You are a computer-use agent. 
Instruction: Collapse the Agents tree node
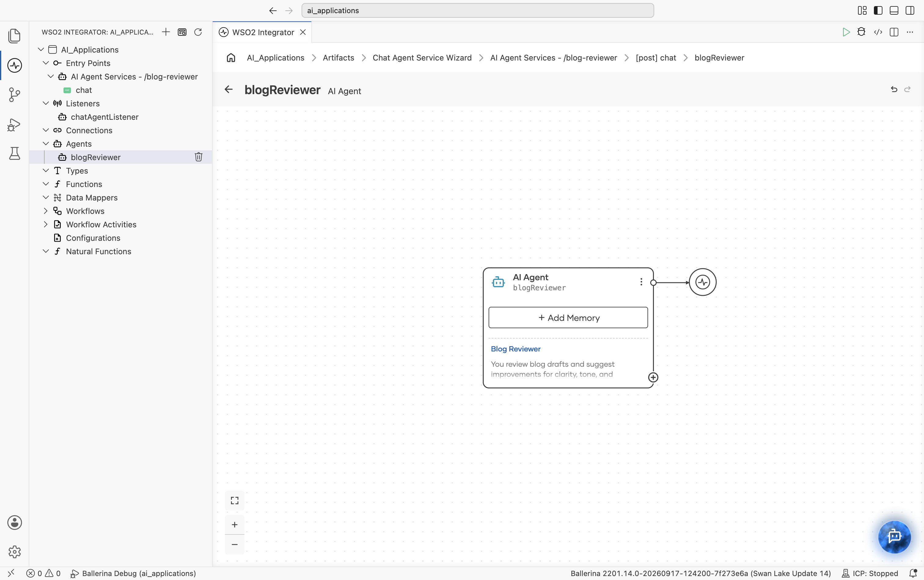click(46, 143)
